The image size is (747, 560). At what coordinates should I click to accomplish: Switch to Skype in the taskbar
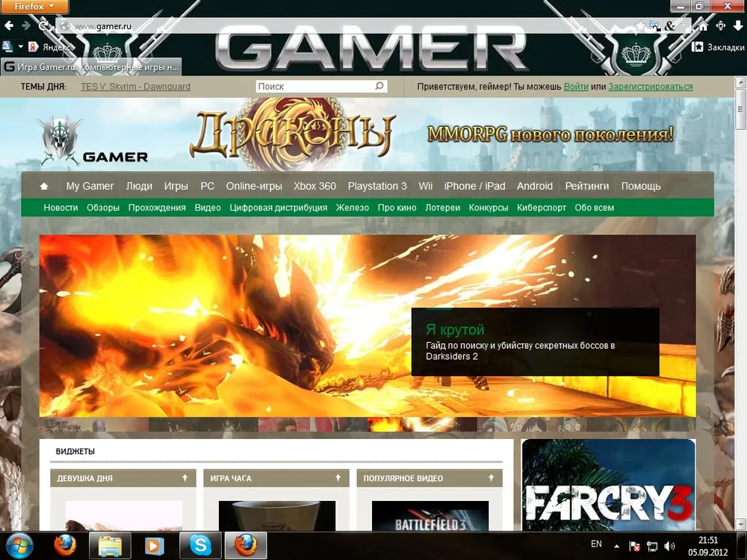[200, 546]
